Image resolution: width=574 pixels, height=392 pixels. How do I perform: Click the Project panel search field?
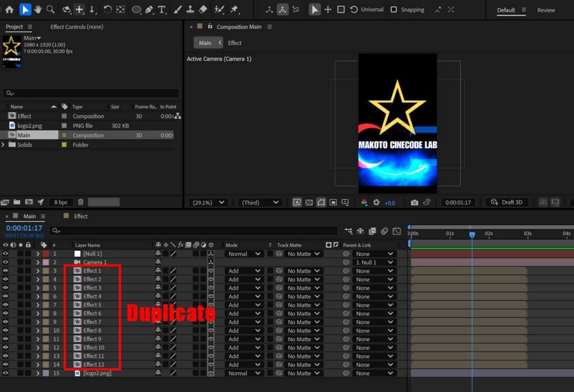(x=91, y=93)
